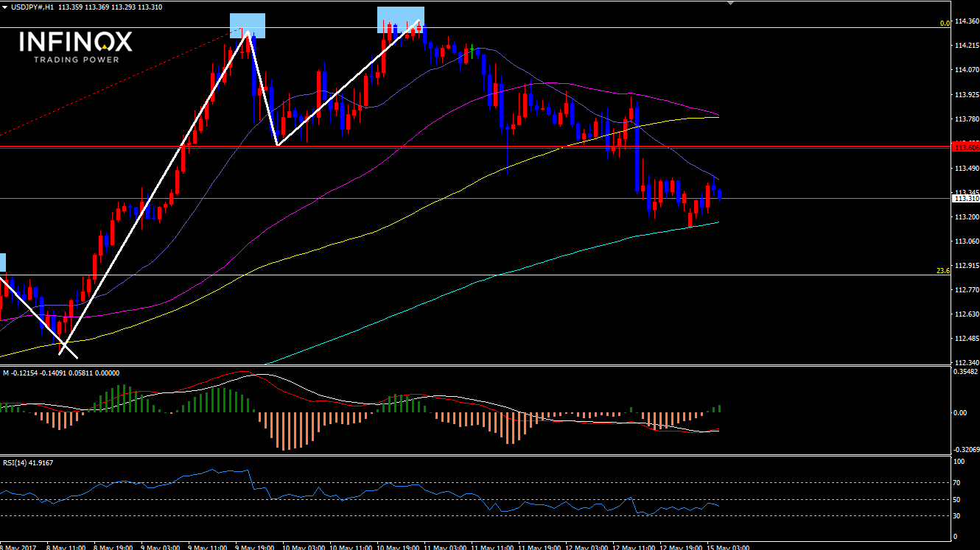Click the chart shift triangle marker at top
The height and width of the screenshot is (550, 980).
(730, 3)
